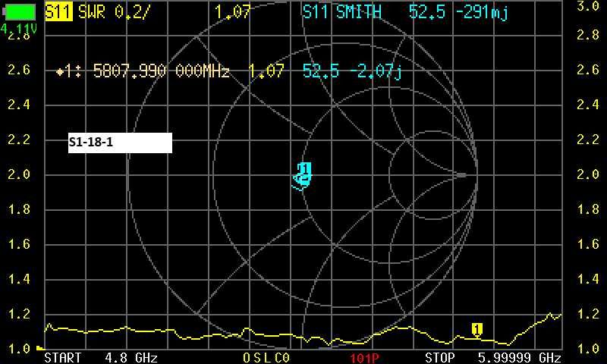
Task: Tap the green battery indicator icon
Action: click(19, 11)
